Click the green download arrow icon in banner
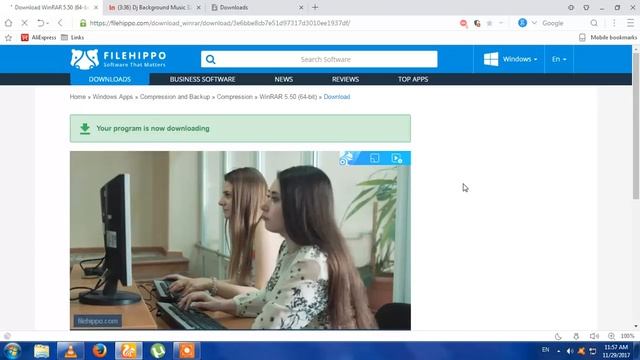 [x=85, y=129]
